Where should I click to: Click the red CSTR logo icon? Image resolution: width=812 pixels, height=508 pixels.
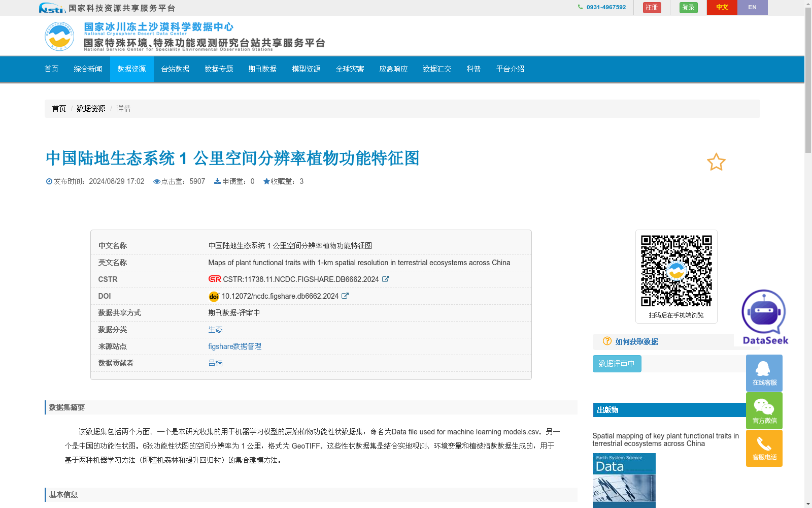coord(215,279)
